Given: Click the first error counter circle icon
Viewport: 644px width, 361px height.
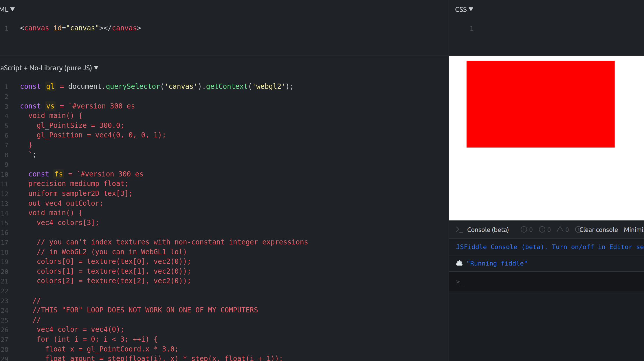Looking at the screenshot, I should point(523,229).
